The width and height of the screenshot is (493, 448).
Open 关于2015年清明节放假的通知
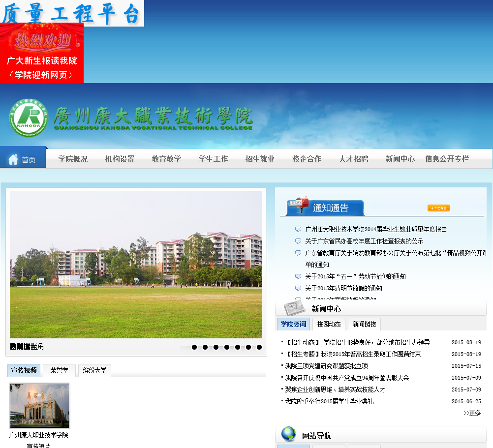[343, 288]
